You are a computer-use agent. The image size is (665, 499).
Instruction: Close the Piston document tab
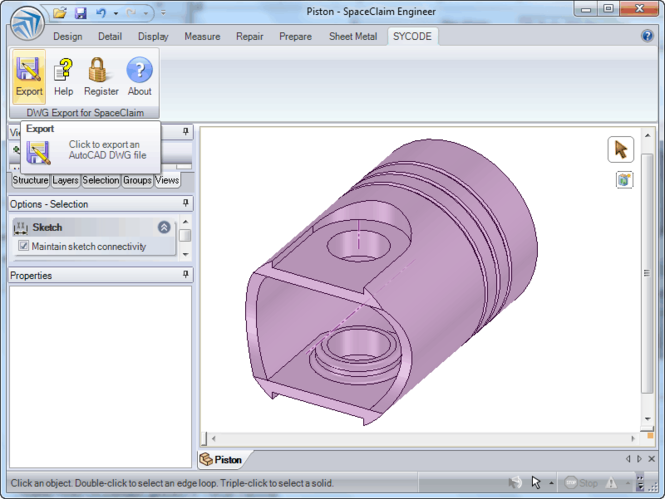click(x=651, y=459)
